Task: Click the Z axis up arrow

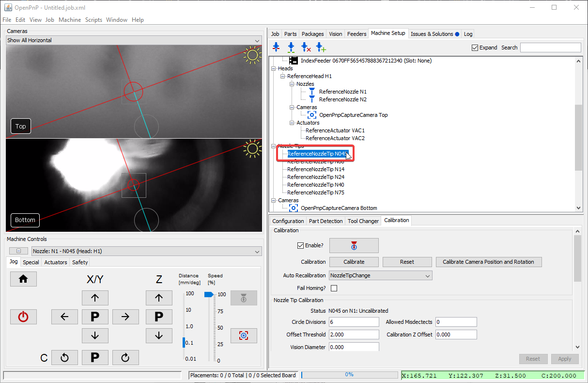Action: tap(159, 298)
